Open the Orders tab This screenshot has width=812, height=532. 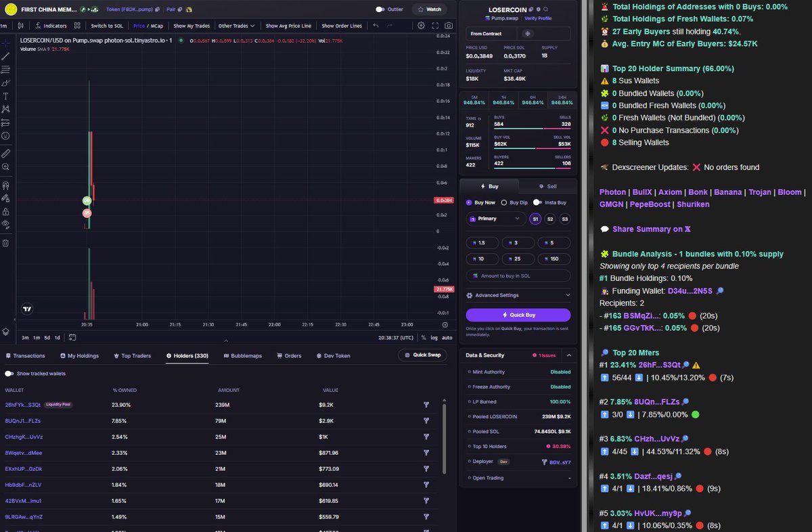point(289,355)
